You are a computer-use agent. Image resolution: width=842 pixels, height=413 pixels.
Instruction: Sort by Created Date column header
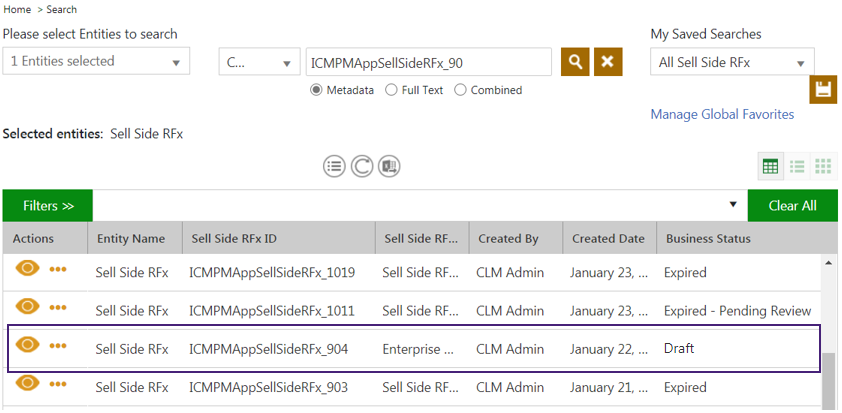[608, 239]
